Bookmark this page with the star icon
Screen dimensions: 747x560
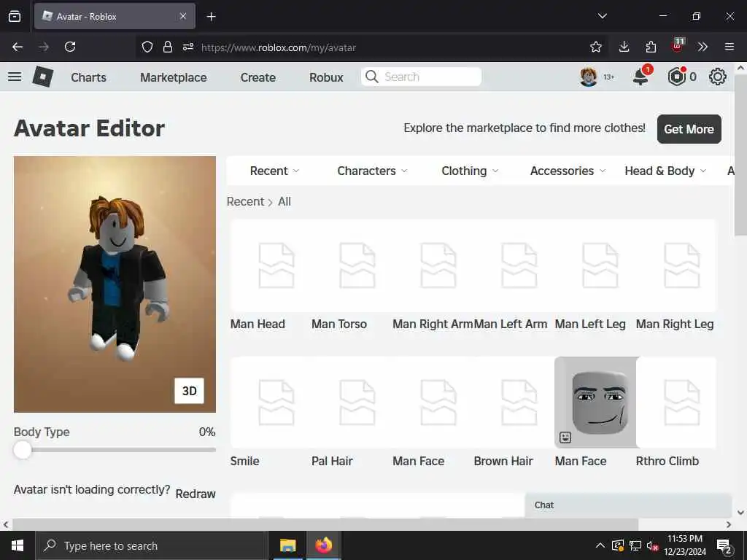(x=595, y=47)
